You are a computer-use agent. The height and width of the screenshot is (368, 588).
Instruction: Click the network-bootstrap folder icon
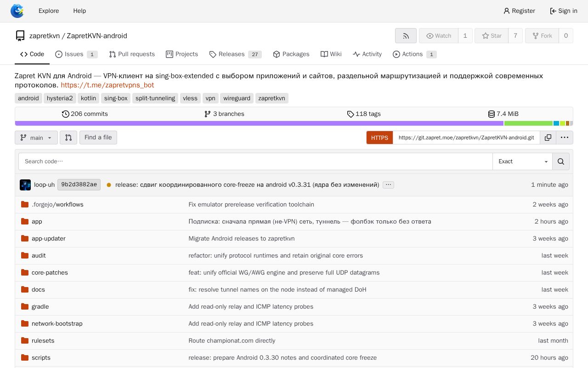click(x=25, y=323)
